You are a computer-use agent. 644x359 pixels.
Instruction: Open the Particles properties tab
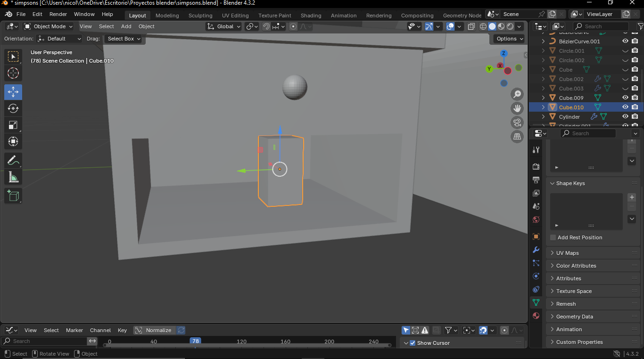pyautogui.click(x=536, y=263)
